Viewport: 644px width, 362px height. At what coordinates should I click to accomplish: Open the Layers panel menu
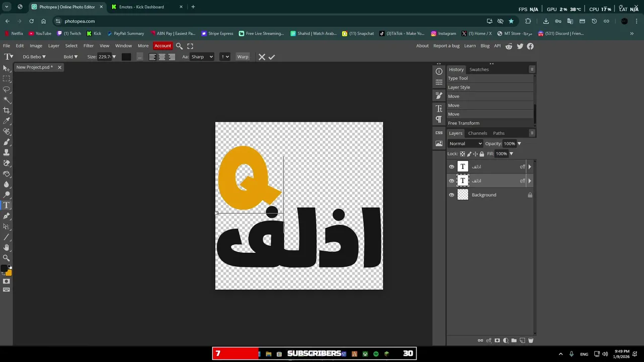coord(532,133)
